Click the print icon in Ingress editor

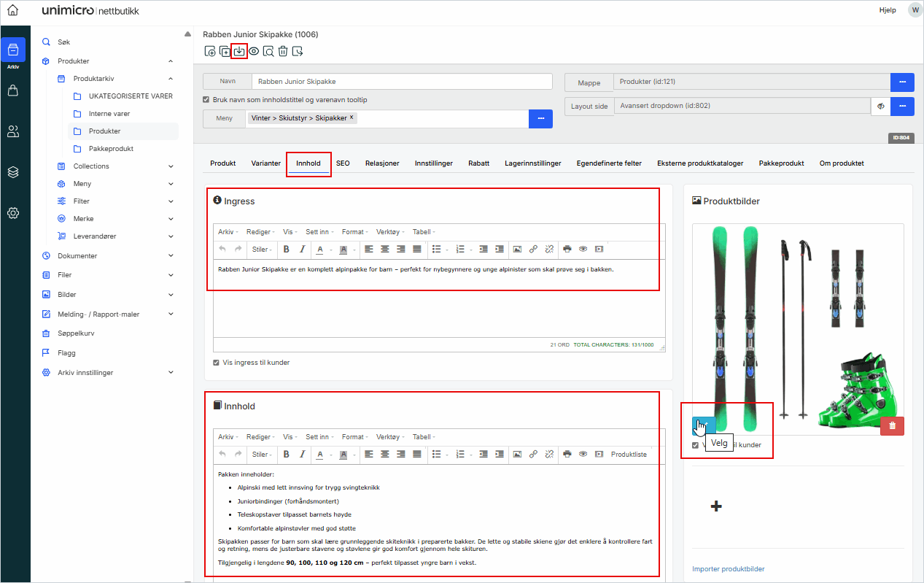[x=567, y=250]
